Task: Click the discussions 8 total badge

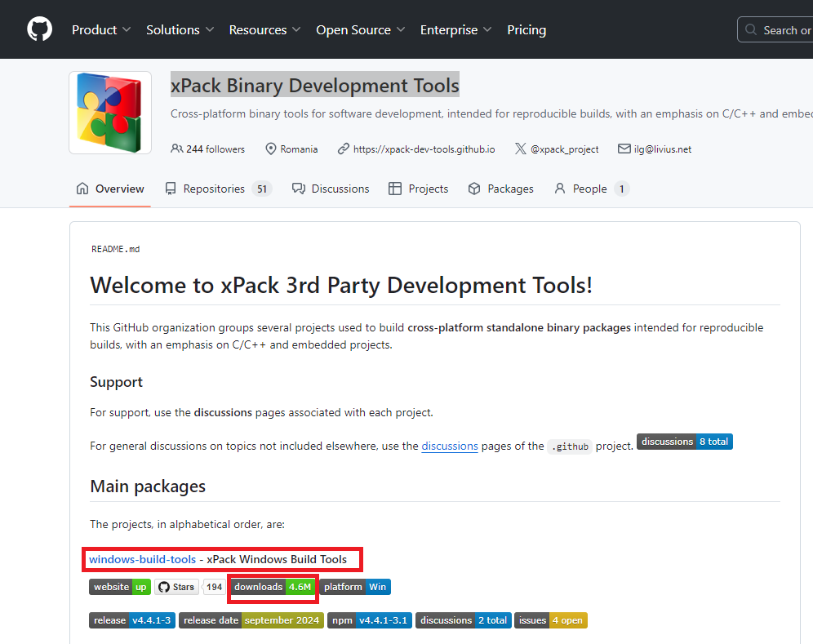Action: click(684, 442)
